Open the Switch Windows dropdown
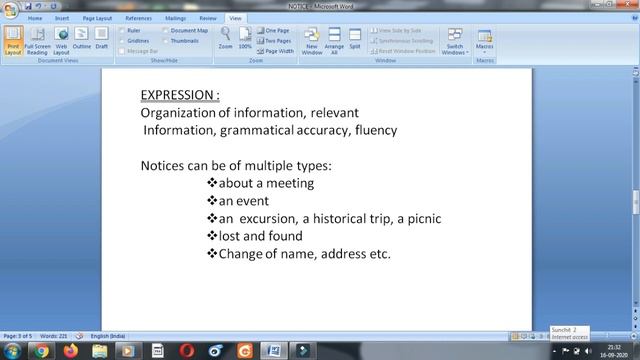Viewport: 640px width, 360px height. click(455, 41)
